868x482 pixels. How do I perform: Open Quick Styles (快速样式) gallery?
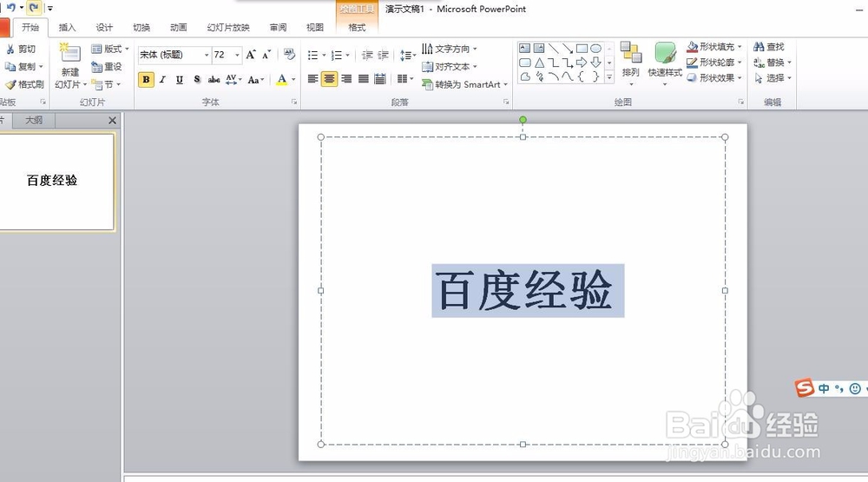(665, 63)
